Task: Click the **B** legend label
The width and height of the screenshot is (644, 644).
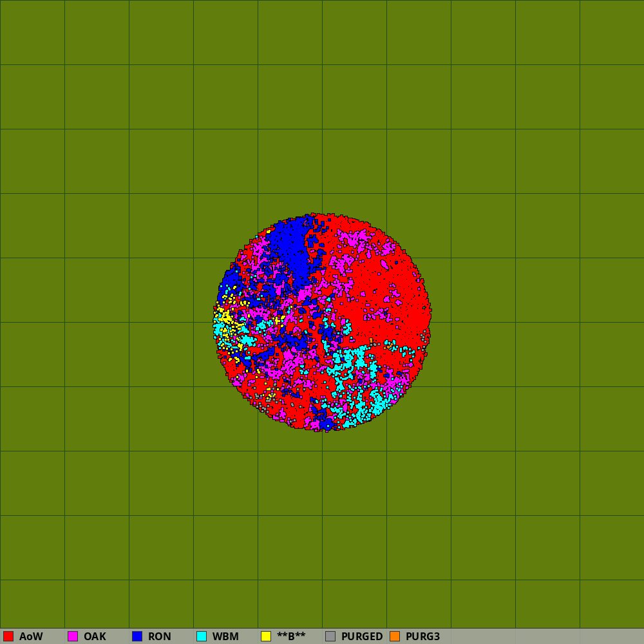Action: click(291, 636)
